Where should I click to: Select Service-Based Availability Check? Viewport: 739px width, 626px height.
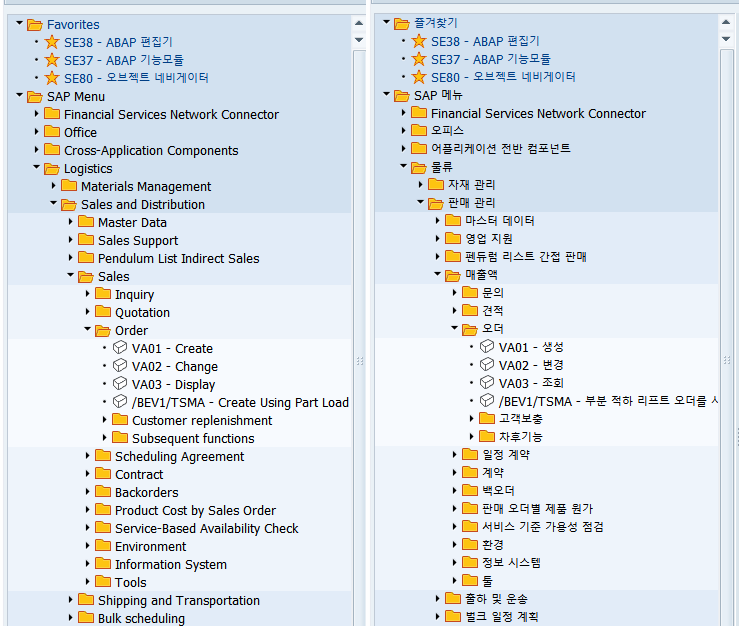(206, 528)
